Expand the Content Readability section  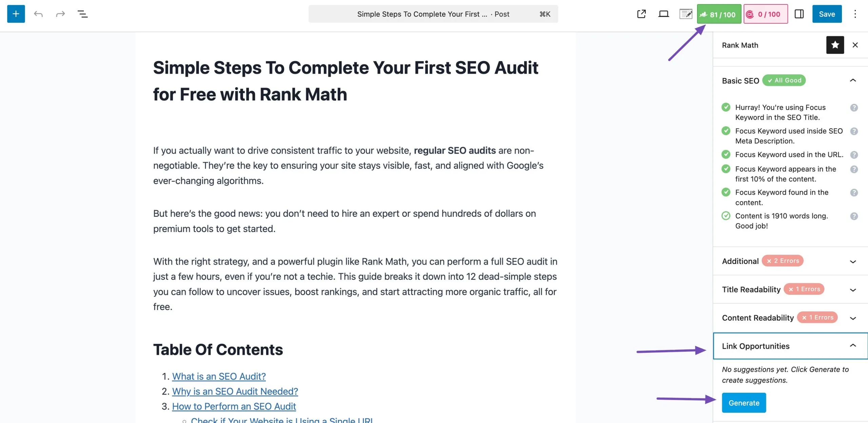[x=853, y=318]
